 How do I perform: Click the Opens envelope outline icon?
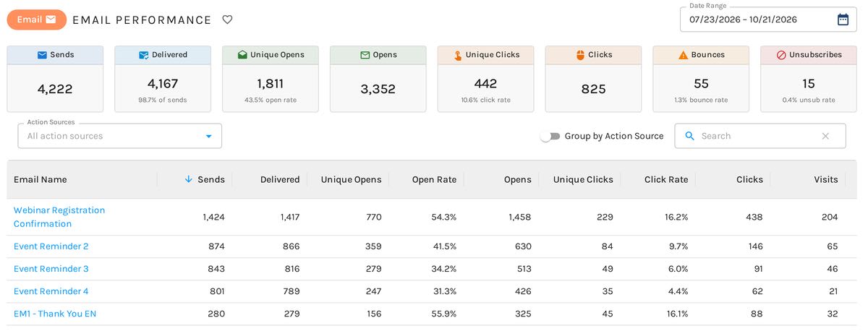tap(364, 55)
